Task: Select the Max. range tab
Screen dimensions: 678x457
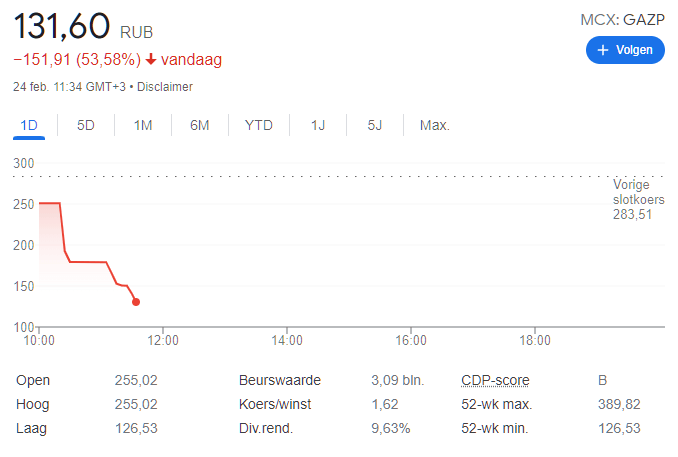Action: [435, 125]
